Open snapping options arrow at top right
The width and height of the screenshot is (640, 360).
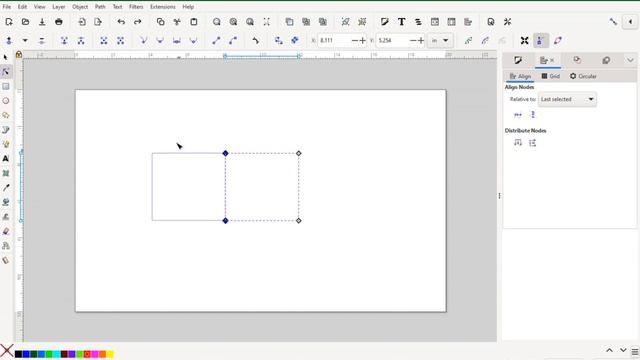[x=630, y=22]
